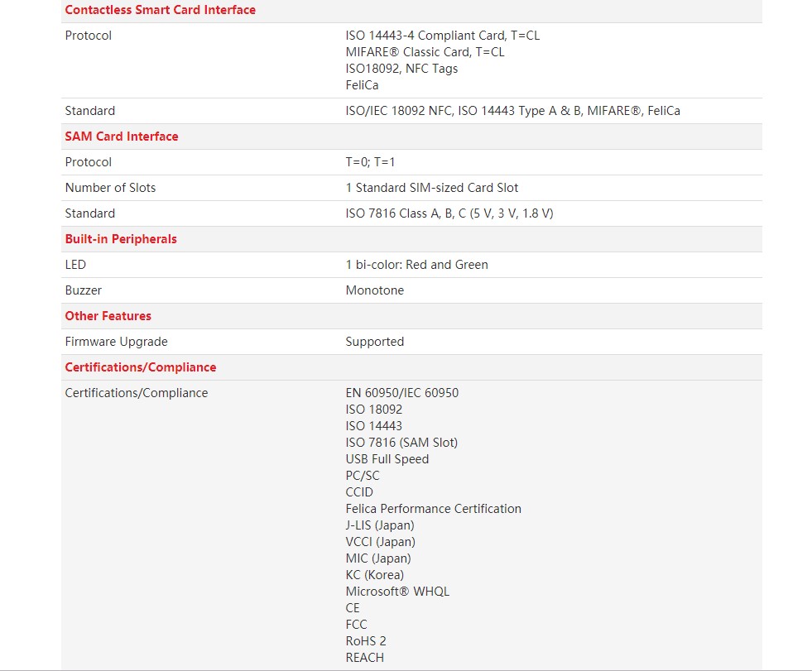Click the Other Features section heading
This screenshot has width=812, height=671.
point(108,316)
